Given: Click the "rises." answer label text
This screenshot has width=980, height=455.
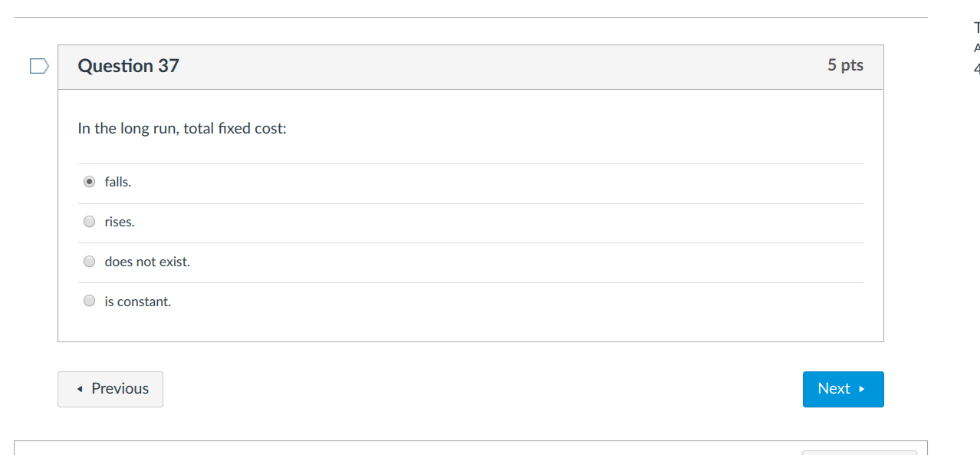Looking at the screenshot, I should coord(120,222).
